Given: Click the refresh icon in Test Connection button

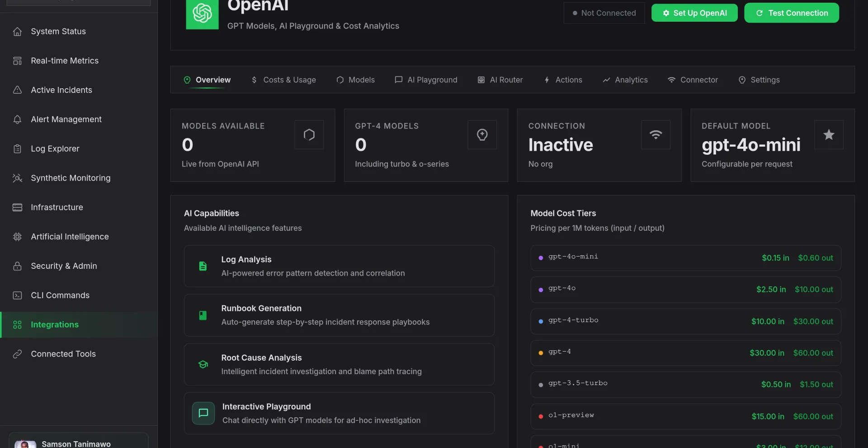Looking at the screenshot, I should pyautogui.click(x=759, y=13).
